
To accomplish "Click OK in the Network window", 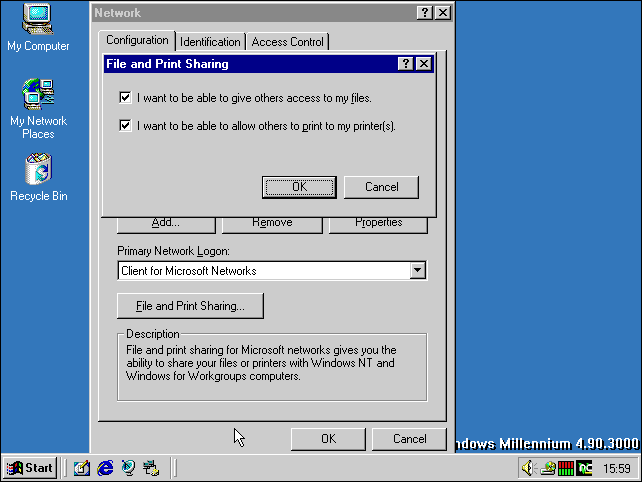I will pos(328,439).
